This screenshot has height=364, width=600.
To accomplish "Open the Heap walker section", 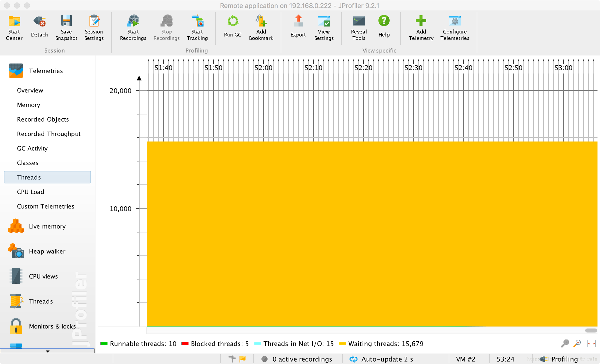I will tap(37, 251).
